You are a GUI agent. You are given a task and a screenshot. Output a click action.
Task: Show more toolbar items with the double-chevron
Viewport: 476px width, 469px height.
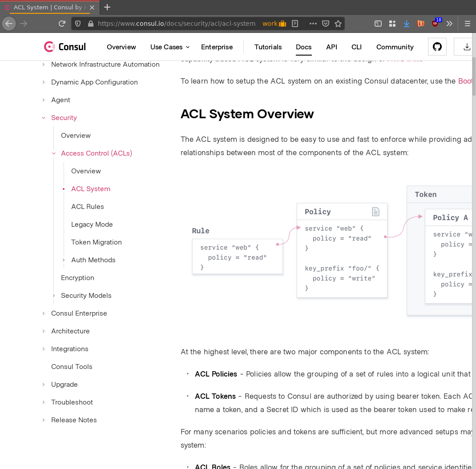point(450,24)
